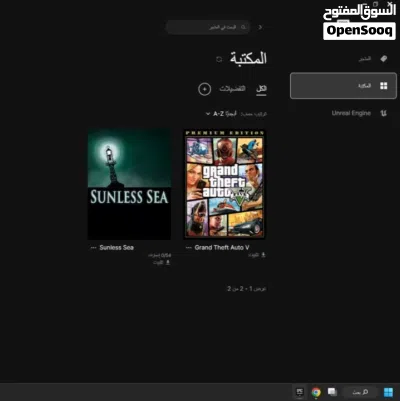Click the Unreal Engine sidebar label
The height and width of the screenshot is (401, 400).
point(351,113)
